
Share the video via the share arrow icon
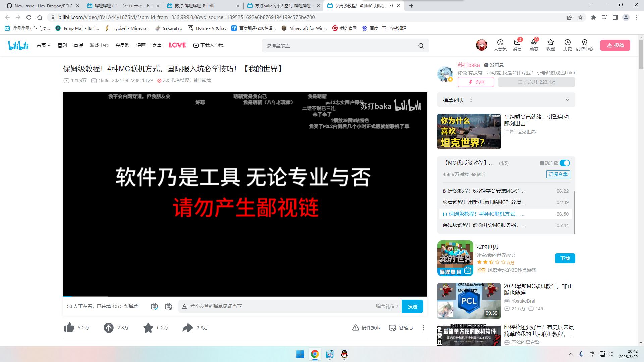[x=187, y=328]
